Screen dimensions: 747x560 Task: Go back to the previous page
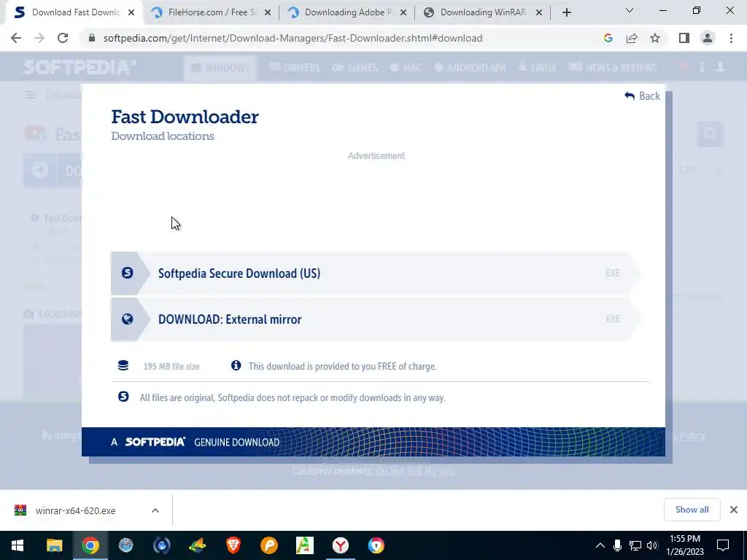[16, 38]
